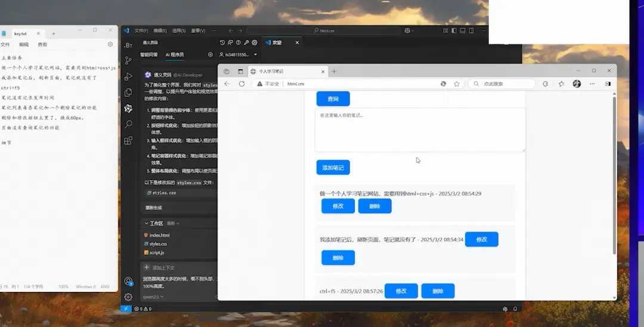Open the 最新 dropdown beside 工作区

click(173, 223)
